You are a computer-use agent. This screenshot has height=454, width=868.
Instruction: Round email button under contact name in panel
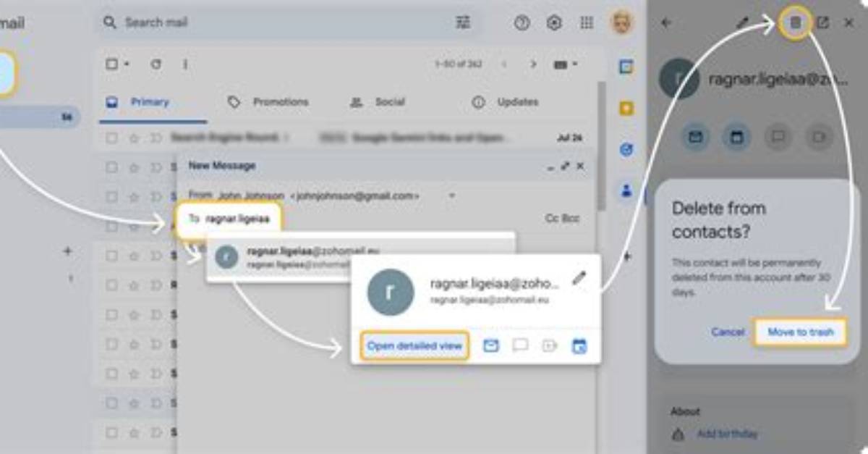point(695,137)
